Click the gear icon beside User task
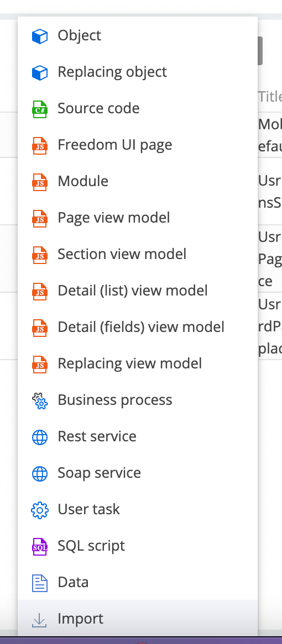 click(x=40, y=510)
